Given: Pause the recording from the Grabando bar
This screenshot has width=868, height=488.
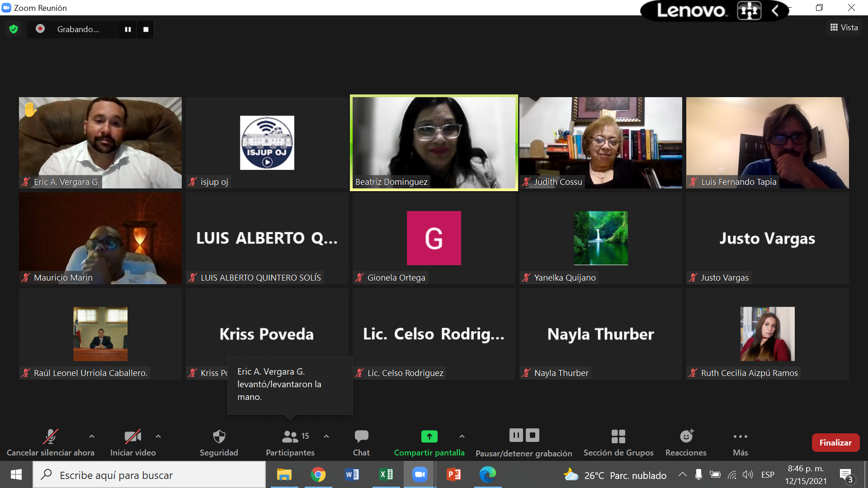Looking at the screenshot, I should pyautogui.click(x=128, y=29).
